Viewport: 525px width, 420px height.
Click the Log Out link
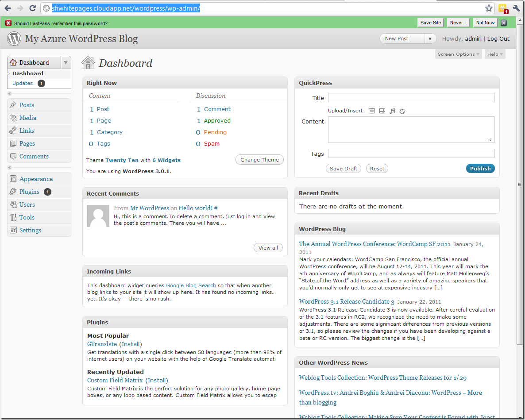[x=498, y=39]
